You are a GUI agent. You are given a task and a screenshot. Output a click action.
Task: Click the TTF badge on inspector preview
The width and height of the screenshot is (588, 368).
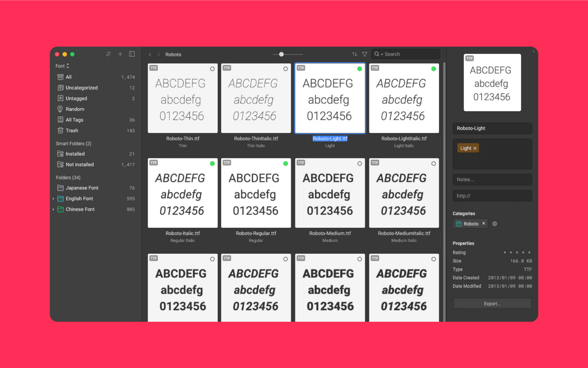[469, 58]
